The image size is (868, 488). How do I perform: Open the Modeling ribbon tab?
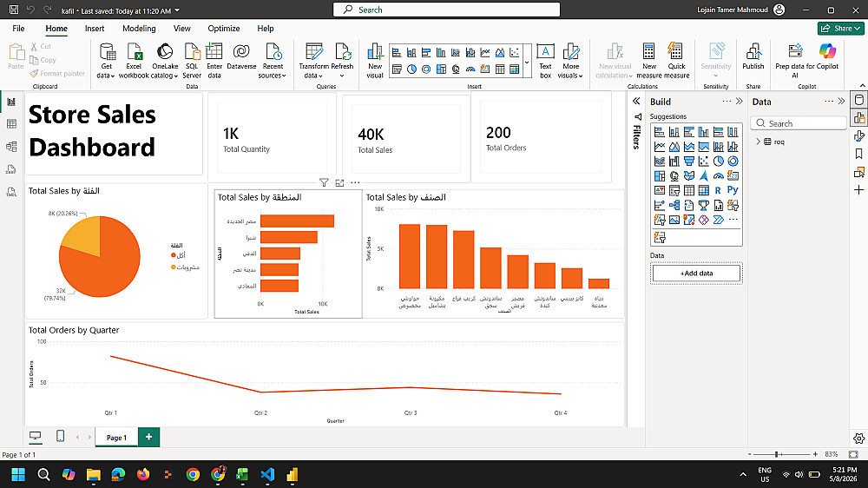click(139, 29)
